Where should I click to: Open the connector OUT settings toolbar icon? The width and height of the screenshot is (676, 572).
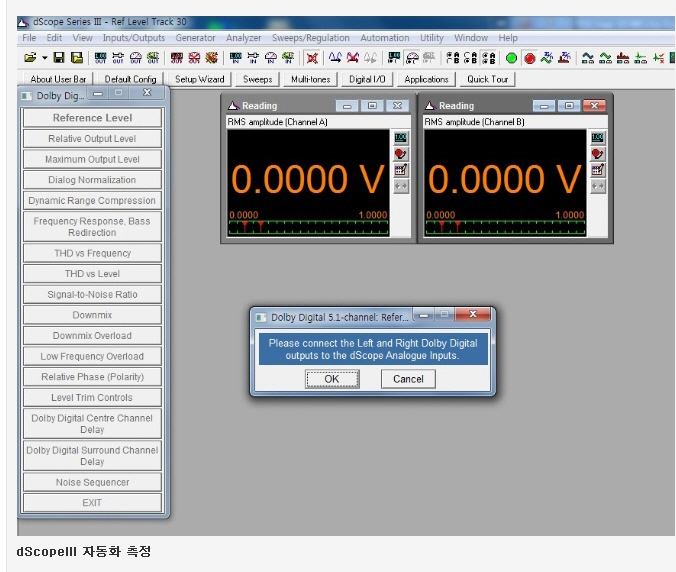tap(118, 58)
